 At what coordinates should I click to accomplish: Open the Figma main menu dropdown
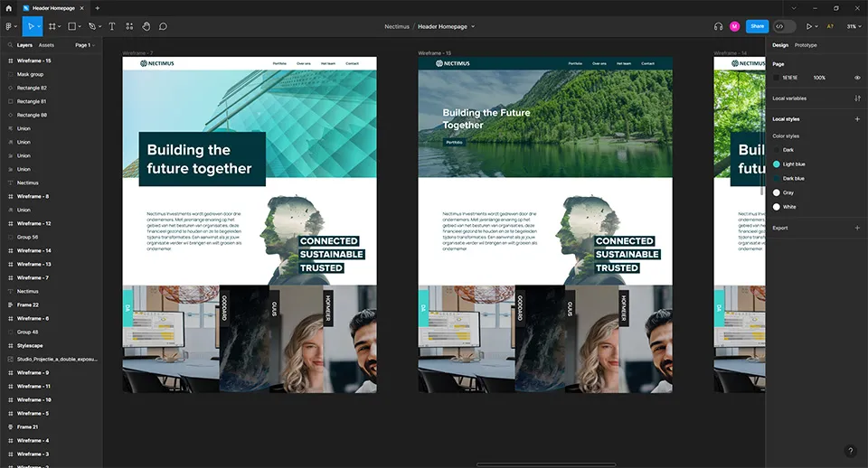[x=10, y=26]
